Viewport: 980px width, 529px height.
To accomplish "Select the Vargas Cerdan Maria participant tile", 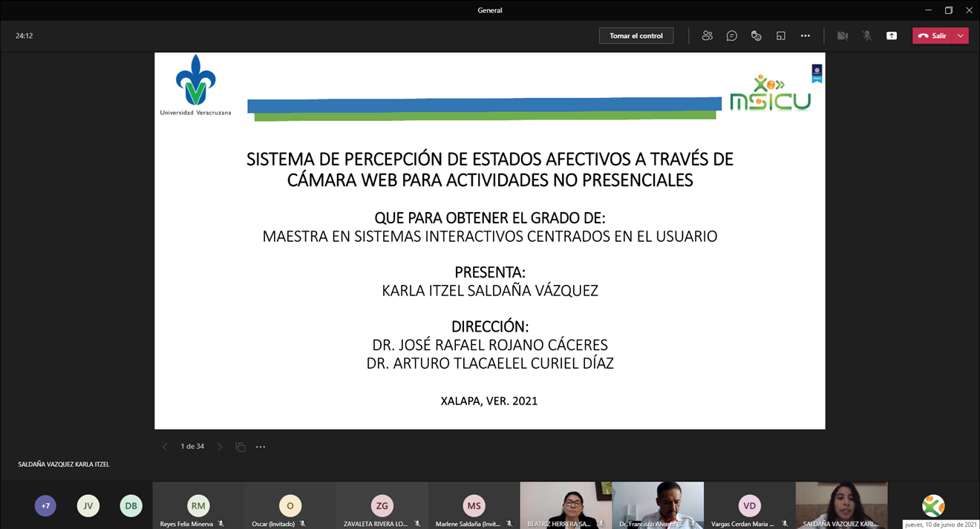I will [749, 506].
